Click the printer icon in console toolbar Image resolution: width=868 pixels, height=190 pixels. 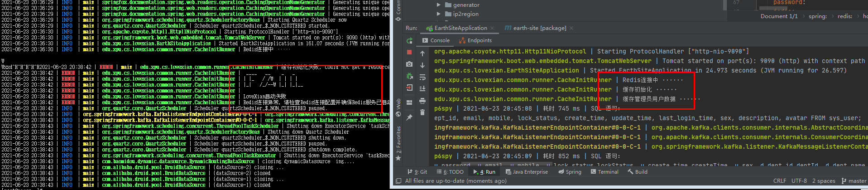pyautogui.click(x=422, y=101)
